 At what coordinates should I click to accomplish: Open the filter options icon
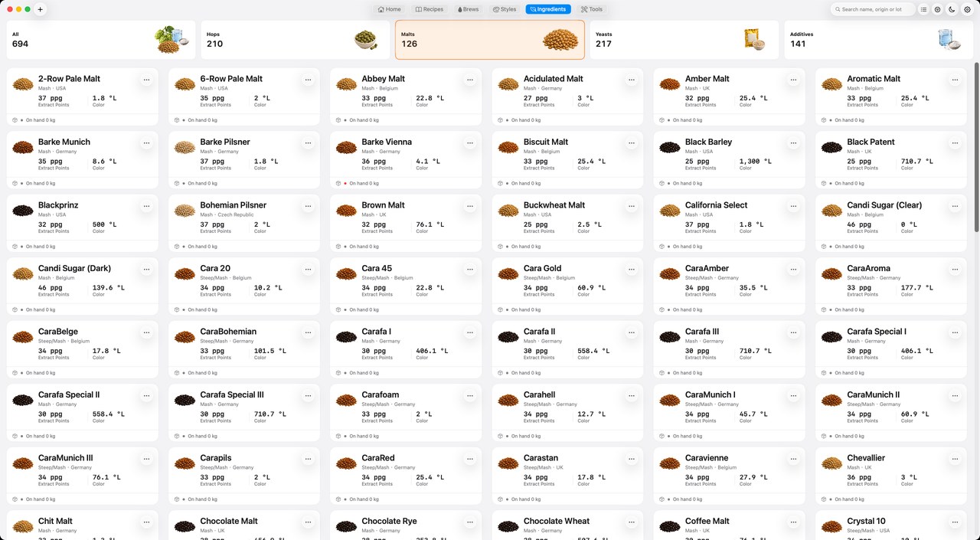[938, 9]
